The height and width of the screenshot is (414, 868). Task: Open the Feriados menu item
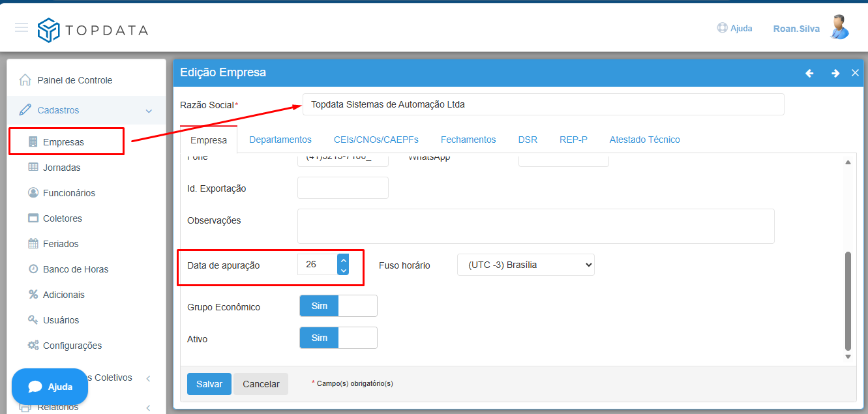61,244
